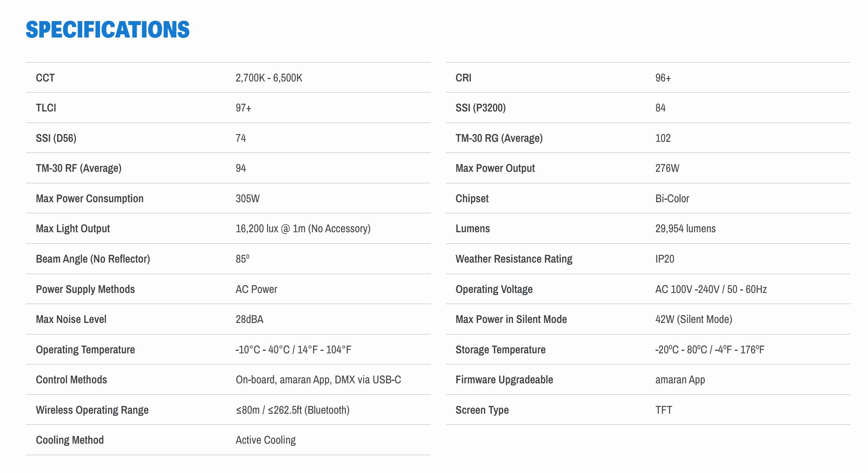Click Control Methods value with DMX via USB-C
868x473 pixels.
318,380
